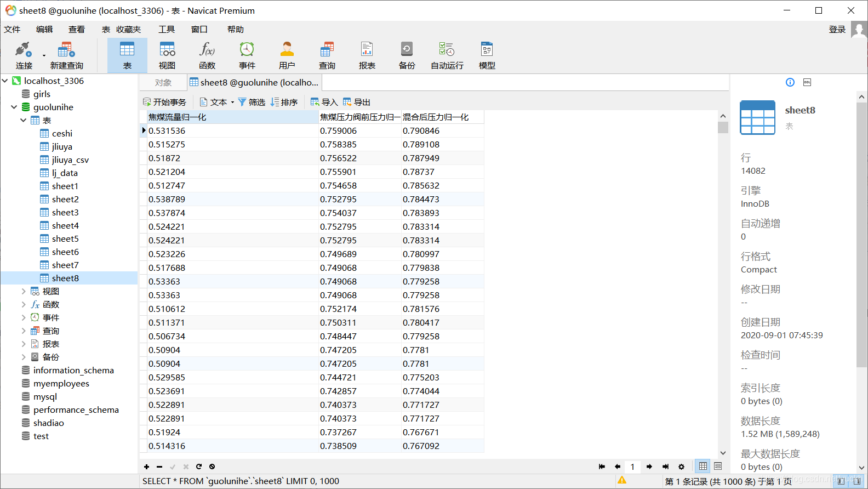Switch to the 对象 tab
Image resolution: width=868 pixels, height=489 pixels.
pos(163,82)
